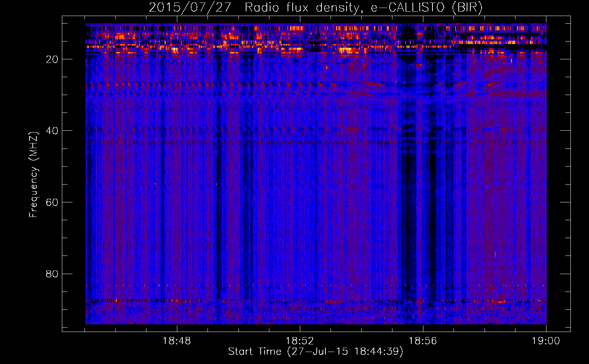This screenshot has height=364, width=589.
Task: Click the plot title 'Radio flux density, e-CALLISTO (BIR)'
Action: click(x=363, y=8)
